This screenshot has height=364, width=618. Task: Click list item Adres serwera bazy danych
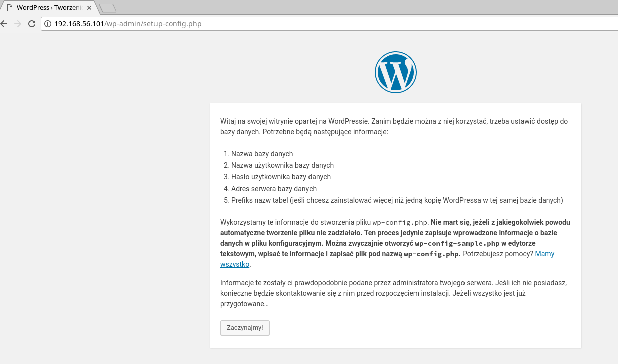click(273, 189)
